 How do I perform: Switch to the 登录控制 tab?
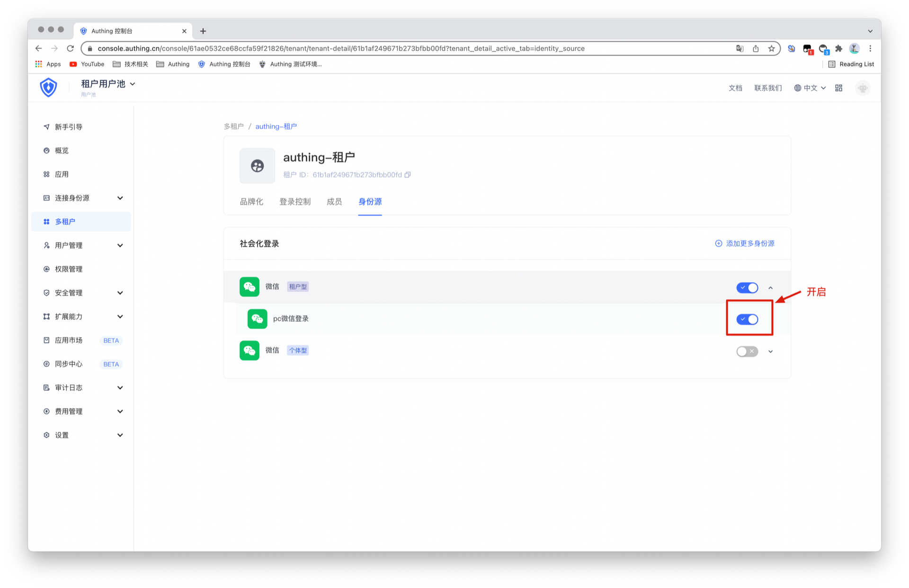(x=294, y=202)
